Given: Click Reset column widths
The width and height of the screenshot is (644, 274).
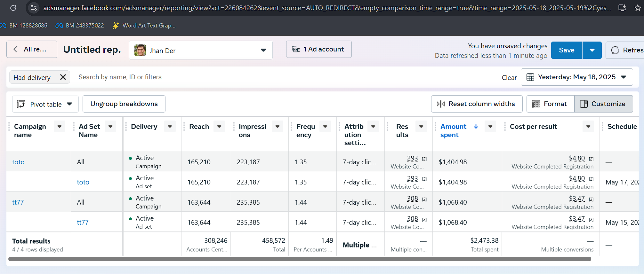Looking at the screenshot, I should pyautogui.click(x=477, y=104).
